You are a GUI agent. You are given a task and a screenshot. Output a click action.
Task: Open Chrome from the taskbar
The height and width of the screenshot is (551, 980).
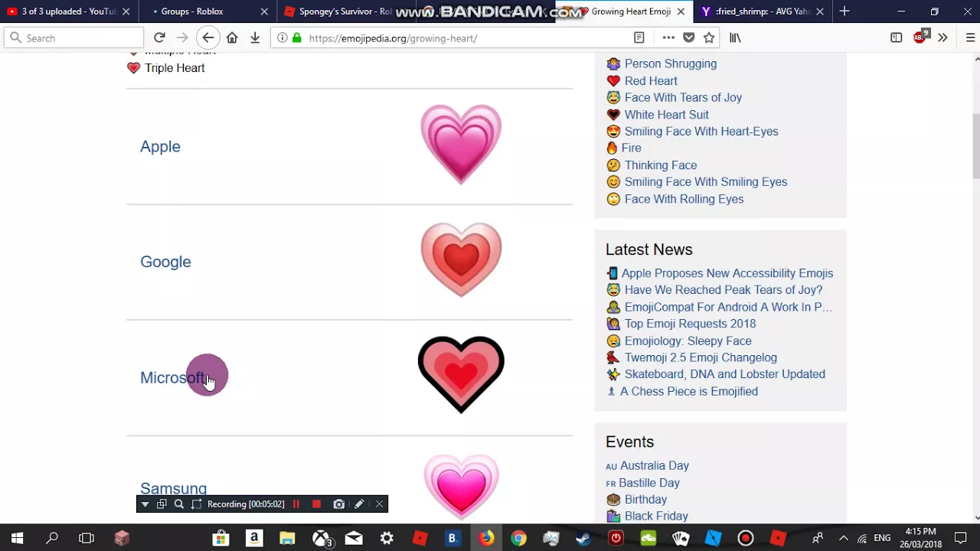518,538
